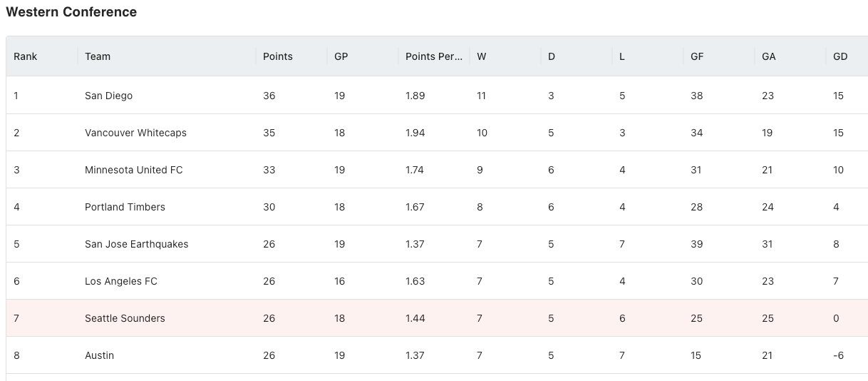Sort by GA column header
The image size is (868, 381).
pos(790,56)
